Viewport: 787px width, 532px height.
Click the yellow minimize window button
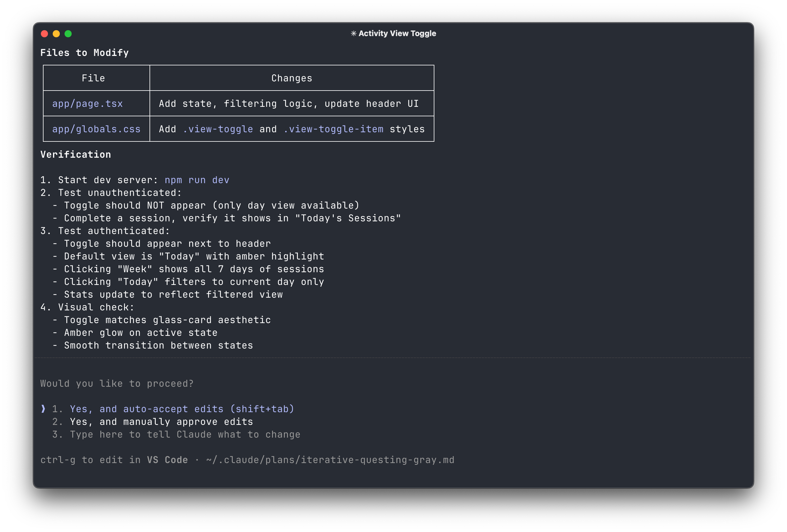pos(56,34)
